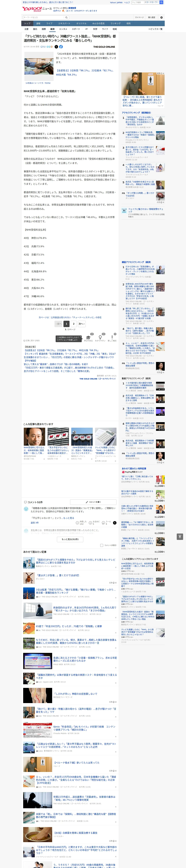Open Yahoo! JAPAN link in top bar
The width and height of the screenshot is (186, 868).
coord(116,2)
